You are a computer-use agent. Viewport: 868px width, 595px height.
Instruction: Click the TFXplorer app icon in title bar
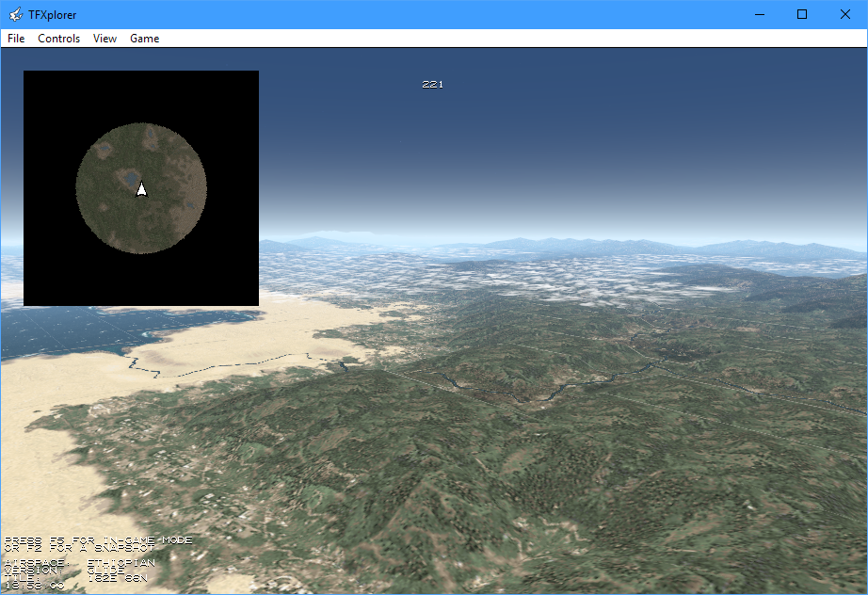(x=15, y=14)
